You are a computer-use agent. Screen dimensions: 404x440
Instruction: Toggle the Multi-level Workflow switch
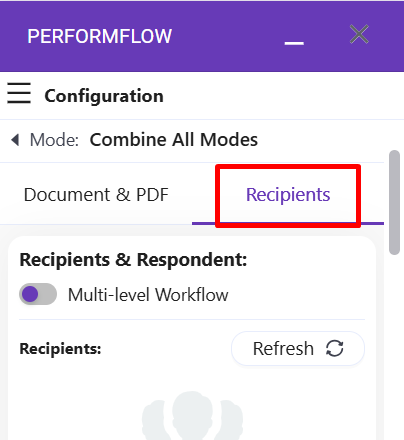[x=38, y=294]
